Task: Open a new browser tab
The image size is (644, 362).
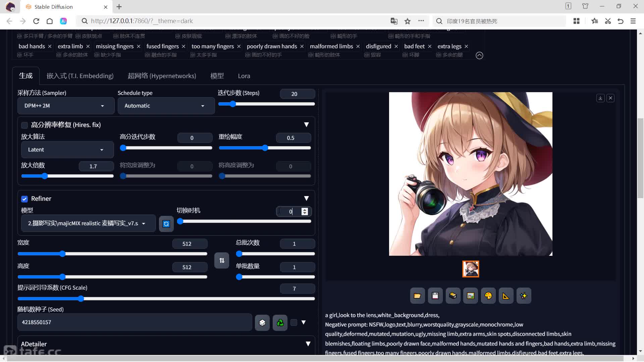Action: 119,7
